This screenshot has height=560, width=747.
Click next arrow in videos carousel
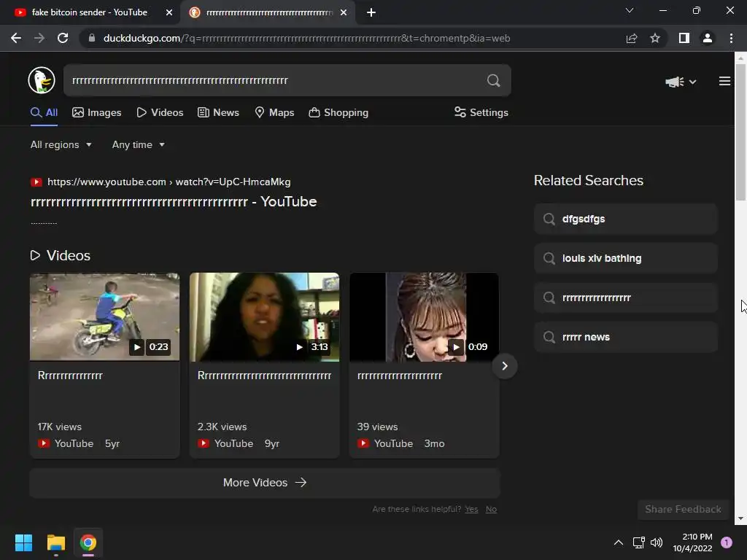[x=505, y=366]
